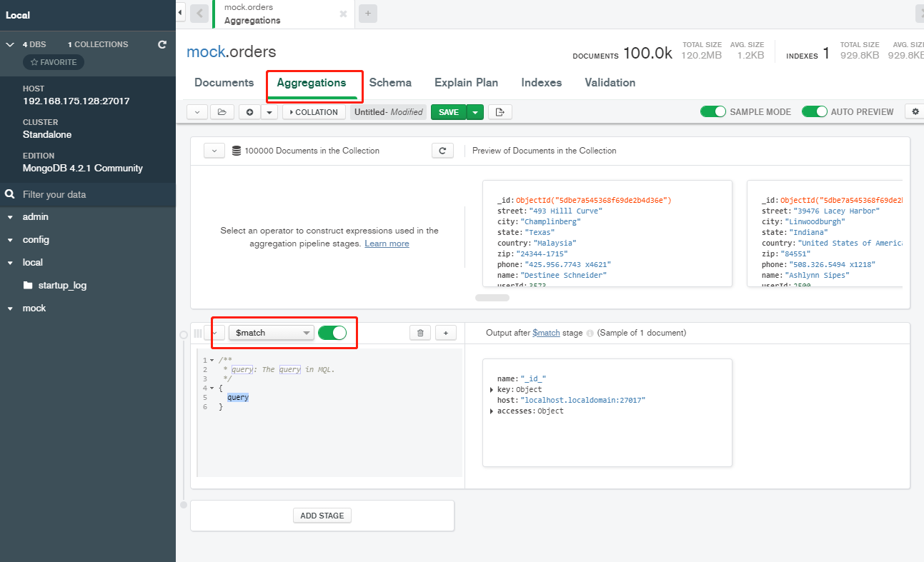Close the mock.orders tab
Viewport: 924px width, 562px height.
click(343, 14)
